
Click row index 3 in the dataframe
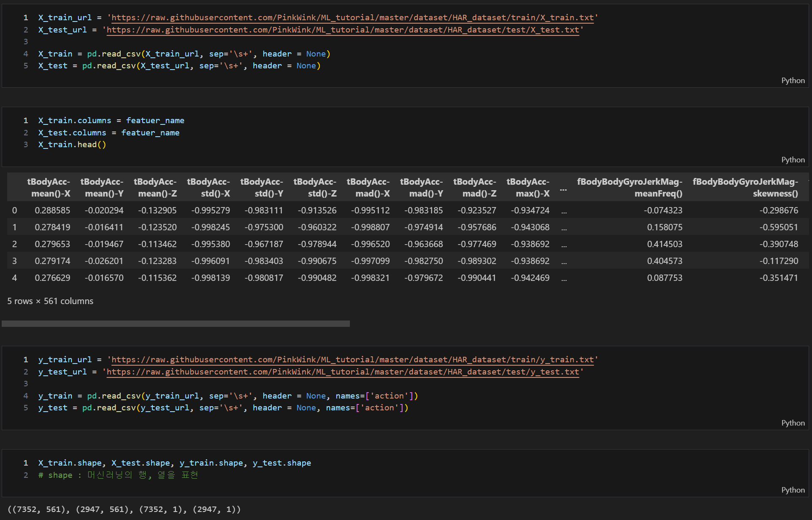[15, 261]
